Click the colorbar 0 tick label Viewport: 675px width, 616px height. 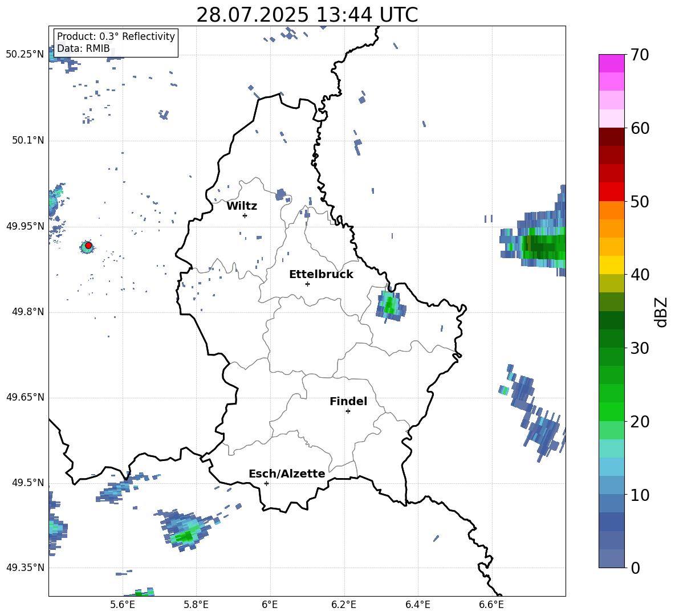(635, 568)
